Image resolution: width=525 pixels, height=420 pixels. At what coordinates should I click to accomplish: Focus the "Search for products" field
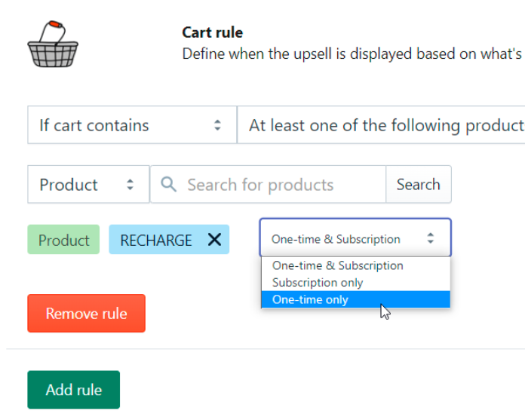pos(275,185)
